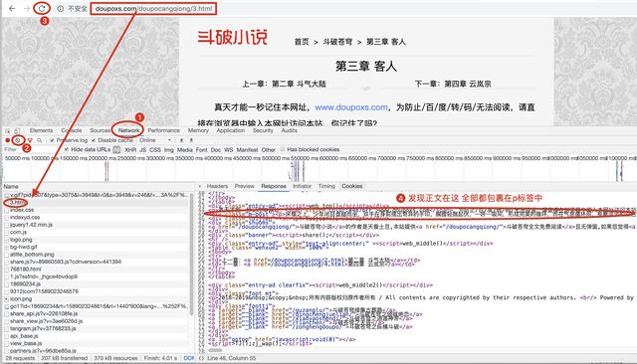Viewport: 637px width, 364px height.
Task: Stop recording with the red record button
Action: 8,140
